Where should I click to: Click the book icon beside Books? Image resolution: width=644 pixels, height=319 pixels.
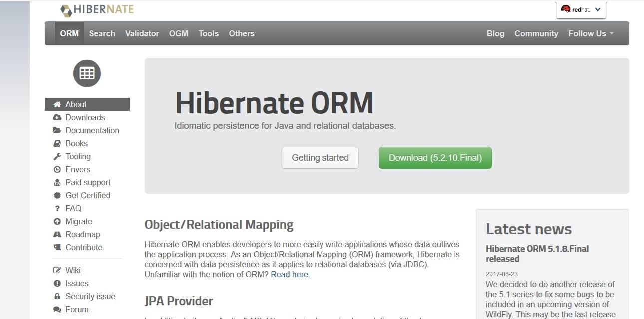click(x=57, y=143)
